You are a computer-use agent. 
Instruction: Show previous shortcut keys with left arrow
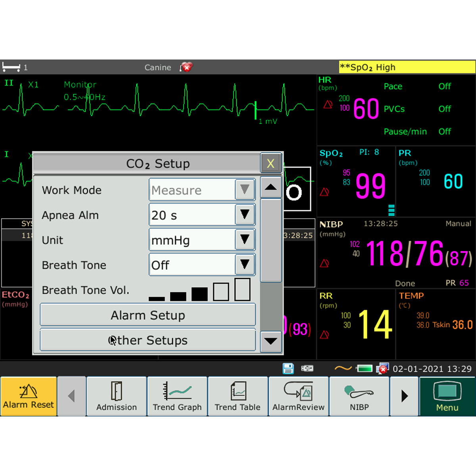72,396
